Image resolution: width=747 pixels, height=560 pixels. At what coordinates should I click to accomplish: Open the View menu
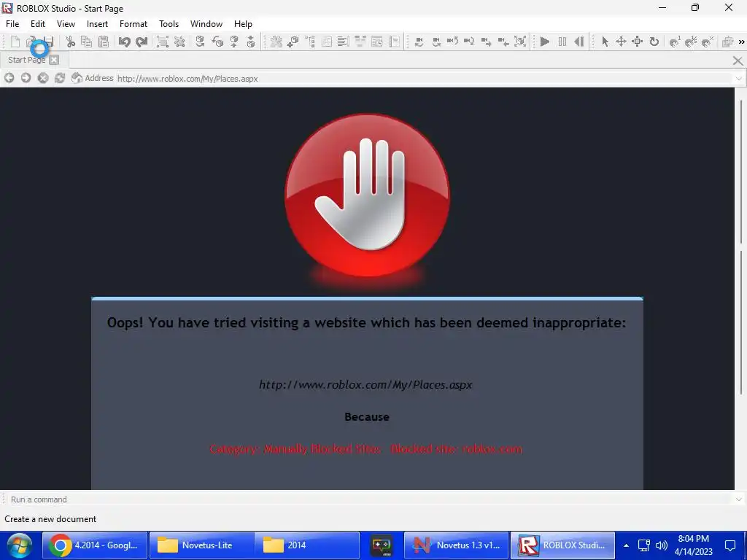click(x=66, y=24)
